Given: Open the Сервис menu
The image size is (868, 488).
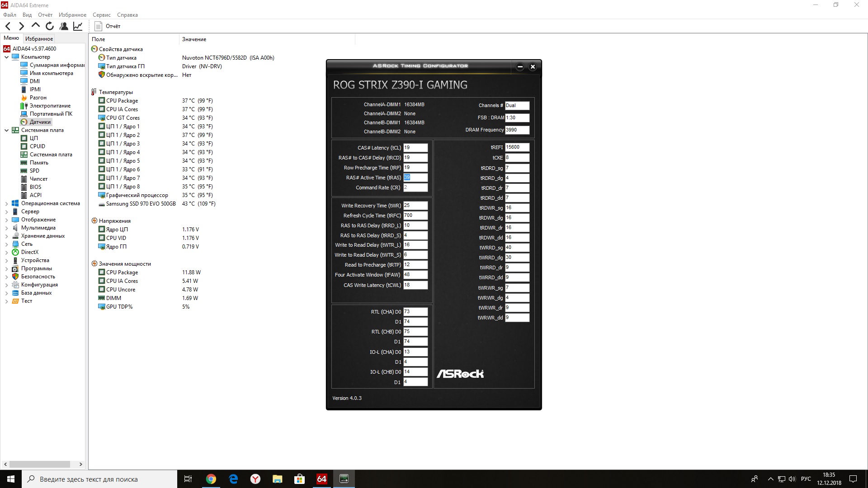Looking at the screenshot, I should coord(101,15).
